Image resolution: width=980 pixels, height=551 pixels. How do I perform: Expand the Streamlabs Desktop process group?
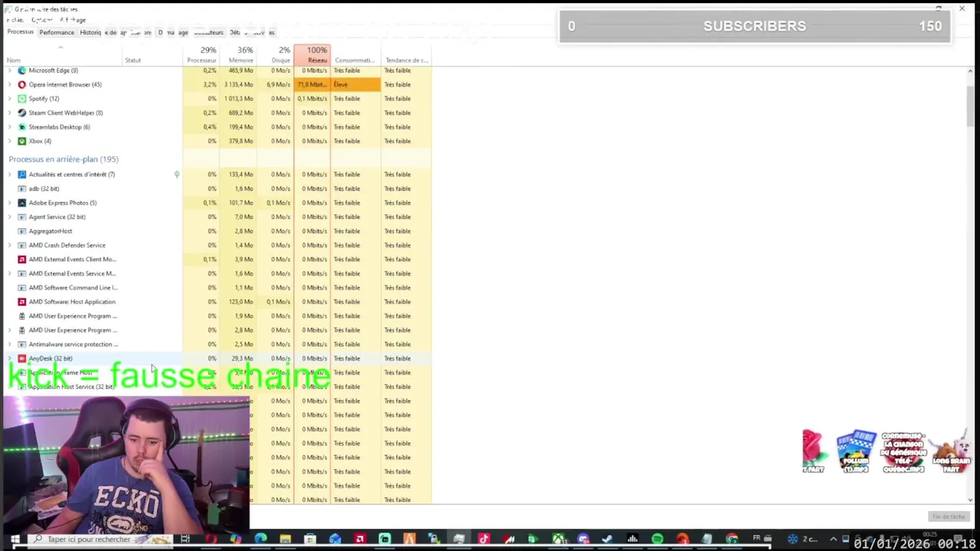9,127
